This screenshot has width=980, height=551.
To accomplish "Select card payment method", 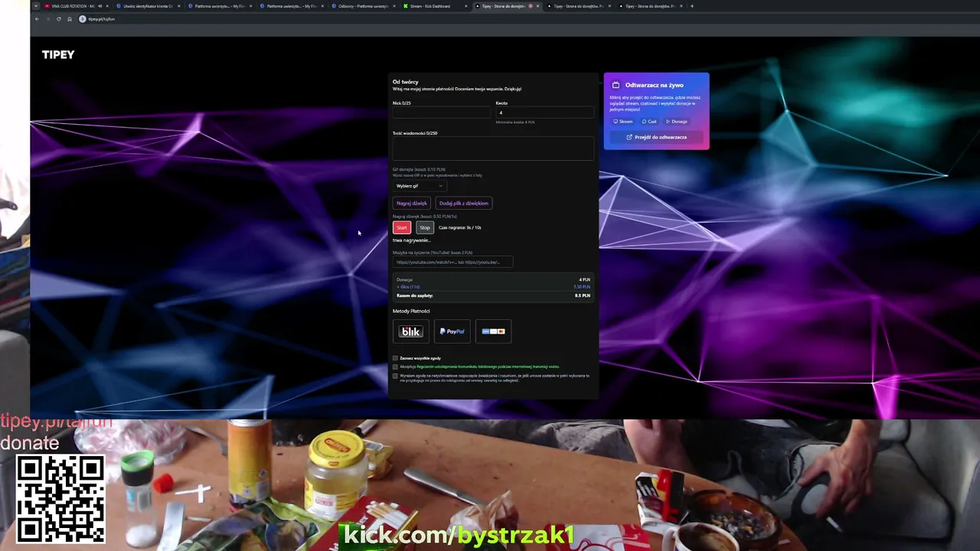I will click(493, 331).
